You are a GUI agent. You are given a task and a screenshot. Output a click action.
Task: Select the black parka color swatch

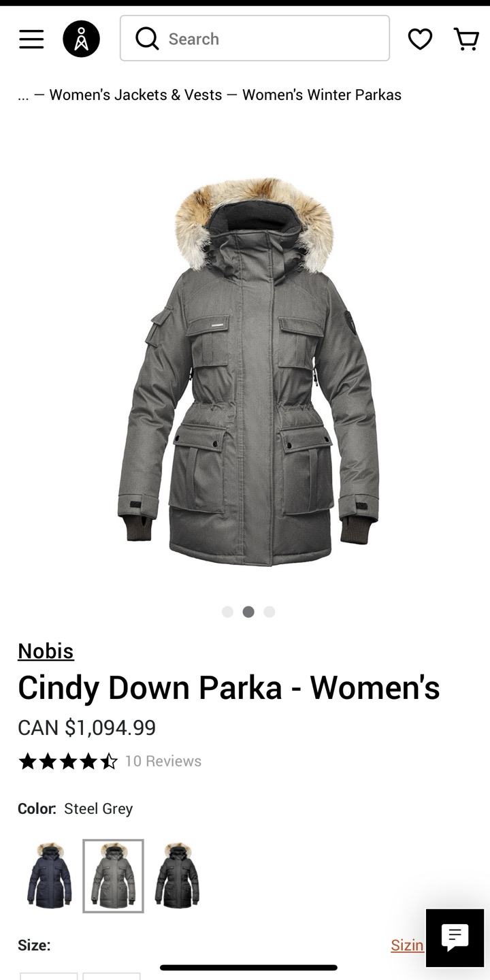click(177, 875)
